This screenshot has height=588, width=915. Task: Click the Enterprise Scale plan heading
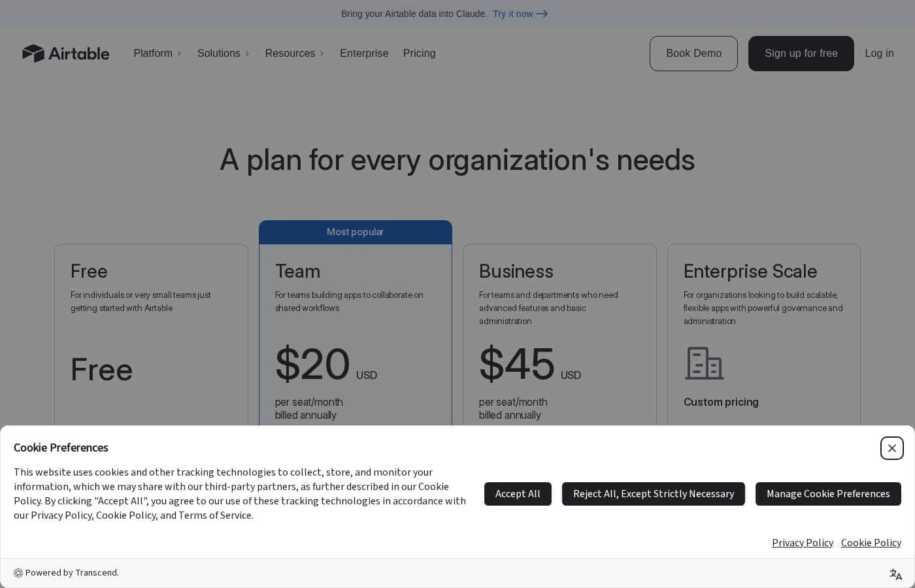(750, 271)
